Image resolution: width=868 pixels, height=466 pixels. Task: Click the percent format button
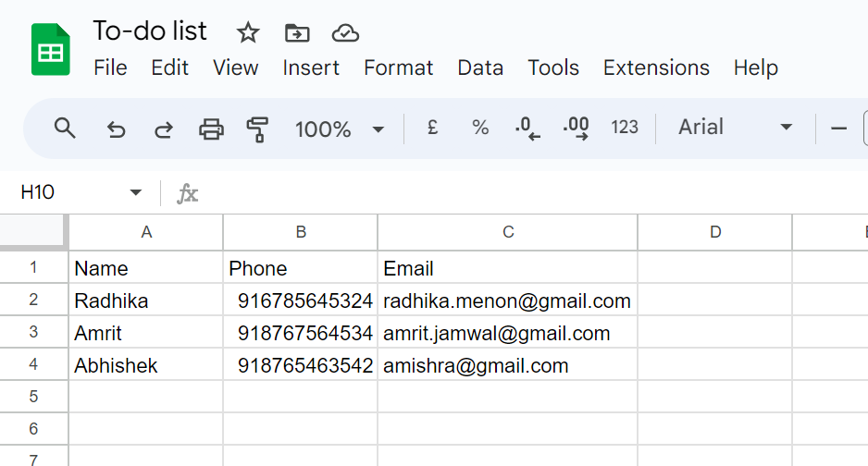point(480,129)
